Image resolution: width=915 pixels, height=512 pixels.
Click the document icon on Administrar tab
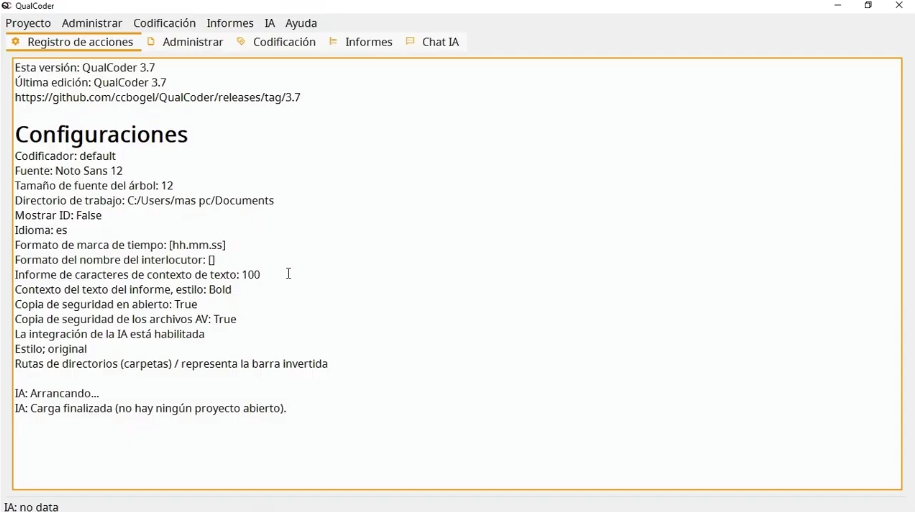[x=151, y=41]
